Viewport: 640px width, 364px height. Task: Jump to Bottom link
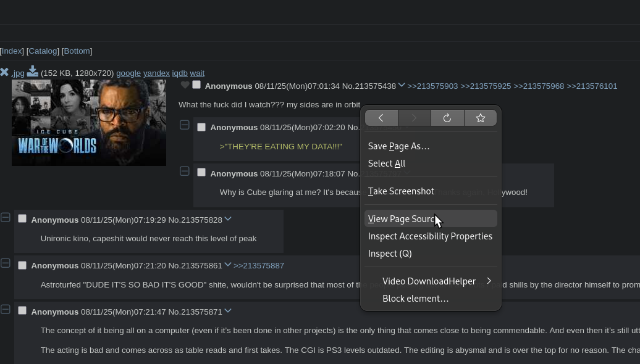(77, 51)
